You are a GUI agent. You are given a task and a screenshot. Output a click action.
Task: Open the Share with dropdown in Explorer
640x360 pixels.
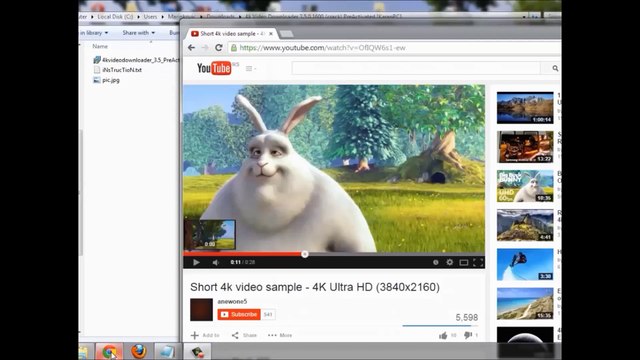[x=139, y=33]
